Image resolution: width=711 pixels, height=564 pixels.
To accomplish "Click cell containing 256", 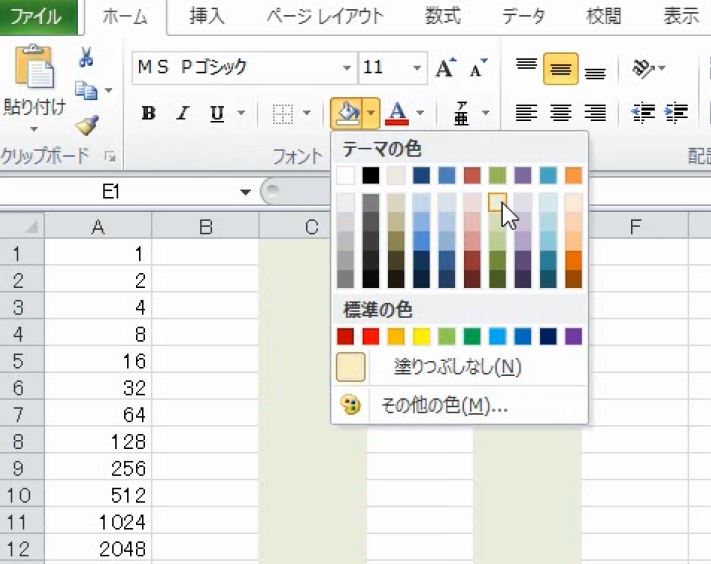I will 98,468.
